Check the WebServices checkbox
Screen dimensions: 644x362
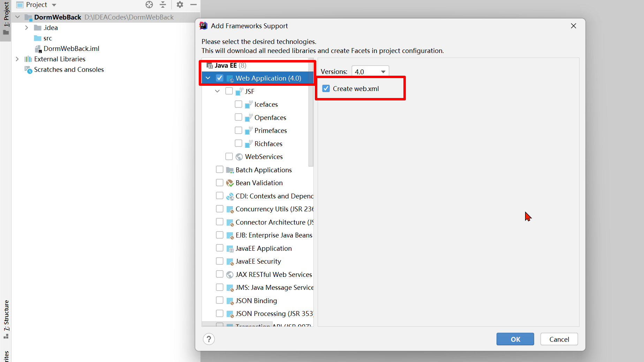229,156
